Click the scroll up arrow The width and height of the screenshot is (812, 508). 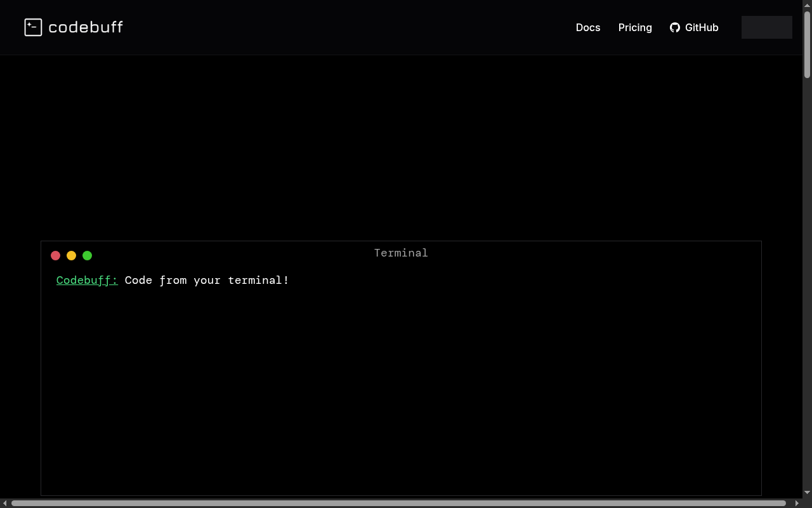[808, 5]
